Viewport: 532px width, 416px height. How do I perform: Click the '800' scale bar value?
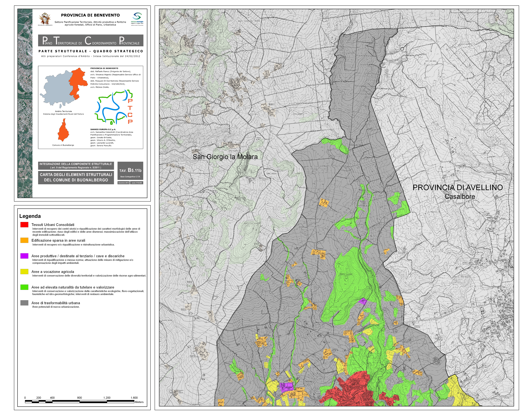(79, 398)
